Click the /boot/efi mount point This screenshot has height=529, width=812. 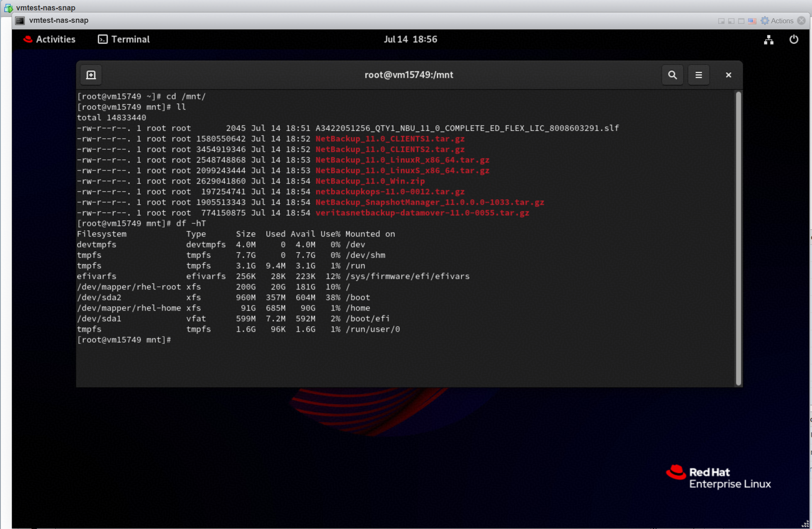(x=367, y=319)
